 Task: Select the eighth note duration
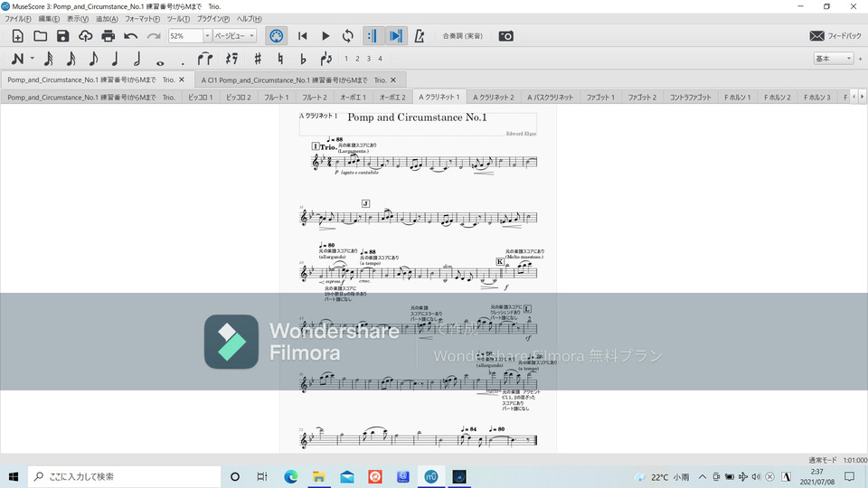[93, 59]
